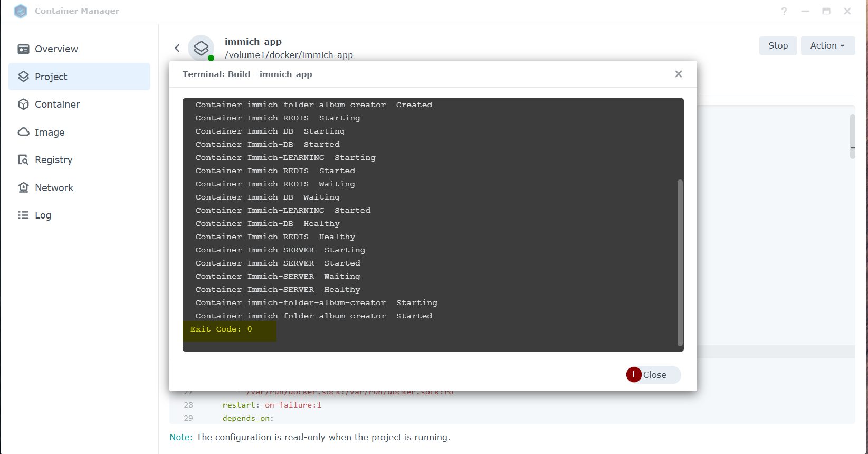Screen dimensions: 868x454
Task: Click the 'Terminal: Build - immich-app' title
Action: point(247,74)
